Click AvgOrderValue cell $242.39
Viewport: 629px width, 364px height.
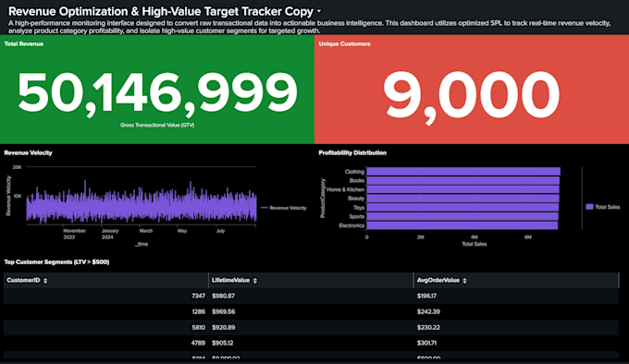coord(428,311)
